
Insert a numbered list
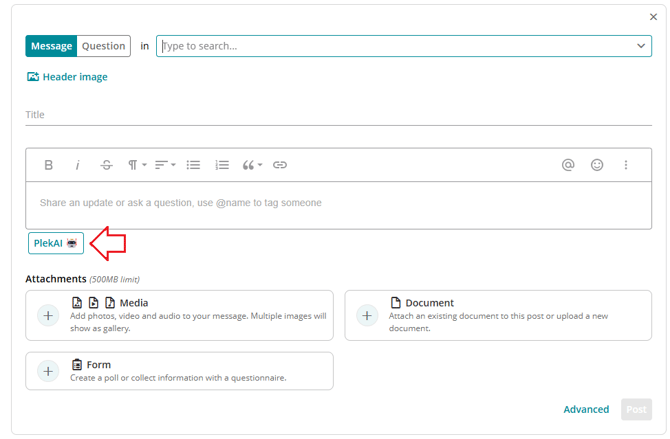pos(222,165)
